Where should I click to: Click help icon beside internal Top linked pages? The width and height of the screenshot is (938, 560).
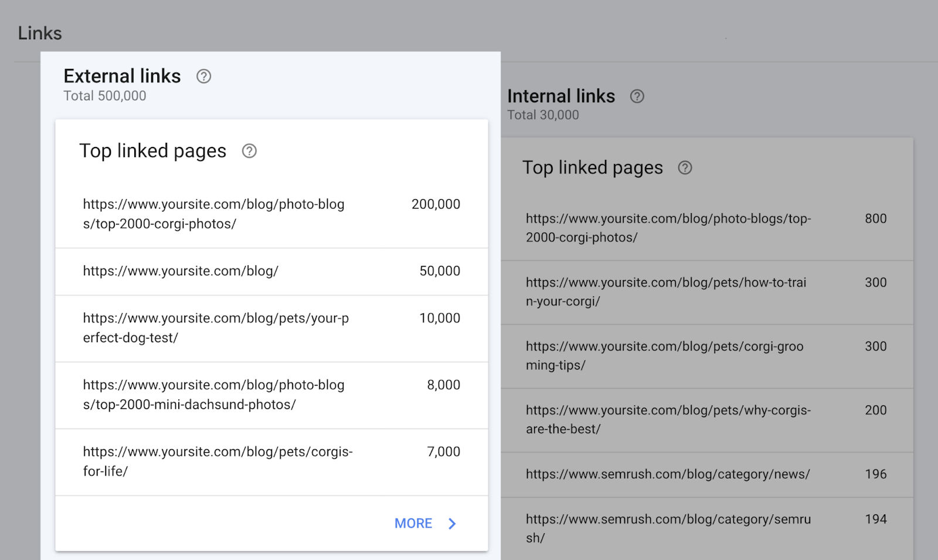pos(685,168)
